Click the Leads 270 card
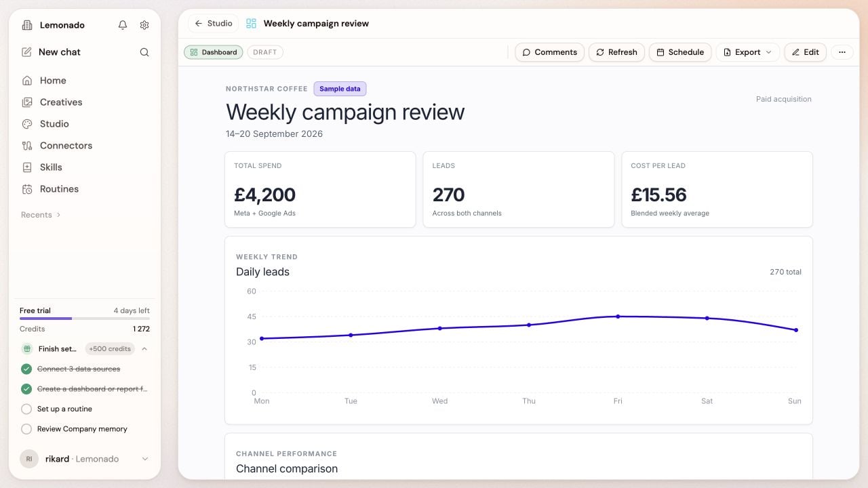868x488 pixels. [519, 189]
